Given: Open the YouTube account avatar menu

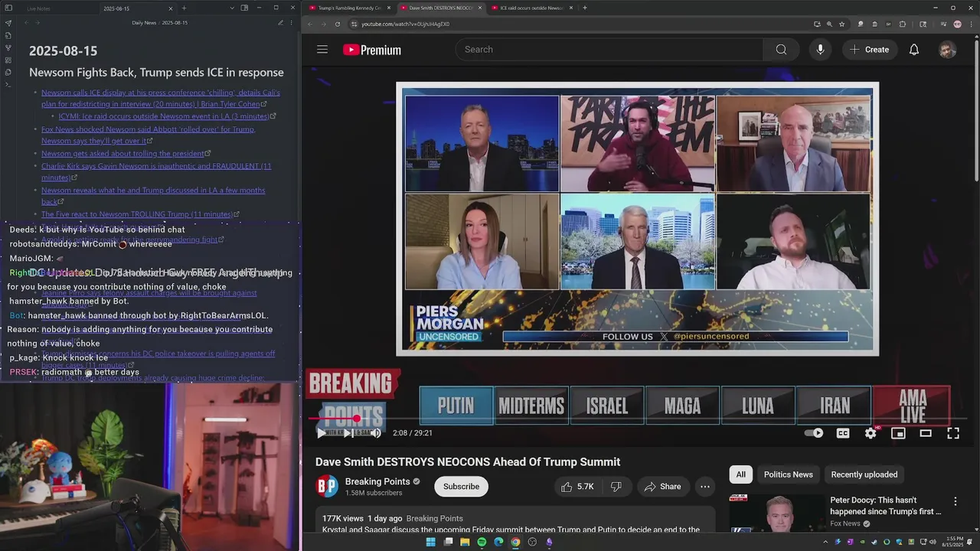Looking at the screenshot, I should pyautogui.click(x=948, y=50).
